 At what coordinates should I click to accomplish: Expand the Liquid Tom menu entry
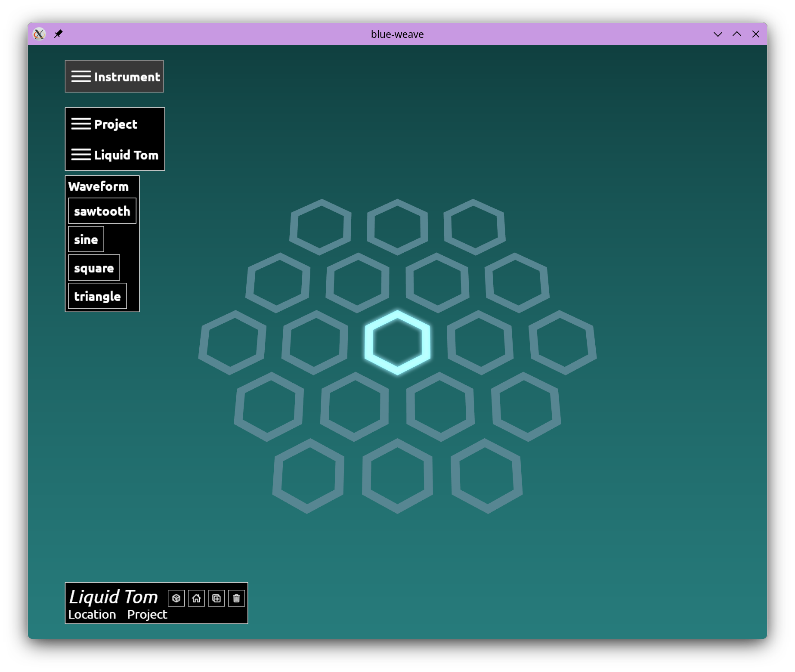[x=114, y=155]
